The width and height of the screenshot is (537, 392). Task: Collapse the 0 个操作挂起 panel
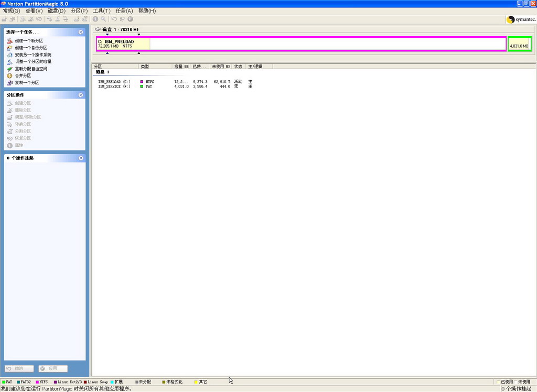click(x=81, y=158)
